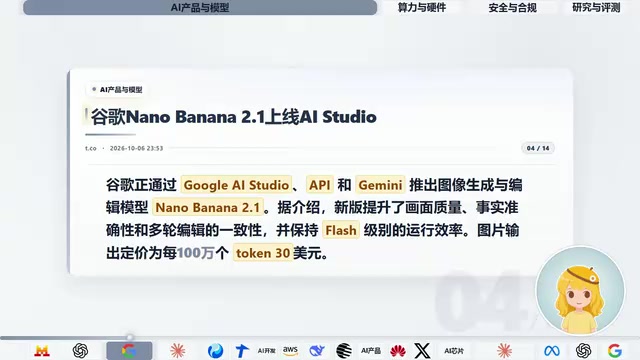Click the headline 谷歌Nano Banana 2.1上线AI Studio
This screenshot has width=640, height=360.
tap(233, 117)
